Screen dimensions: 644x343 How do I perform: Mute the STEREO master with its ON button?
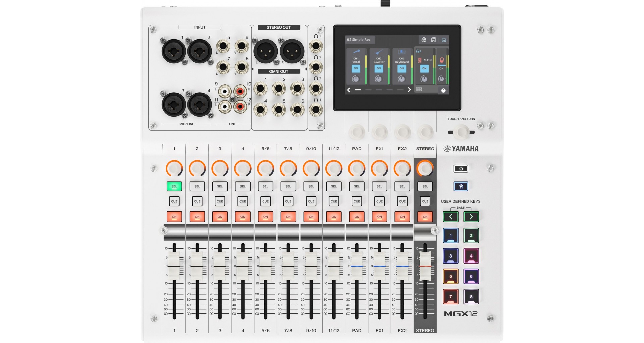click(x=425, y=217)
